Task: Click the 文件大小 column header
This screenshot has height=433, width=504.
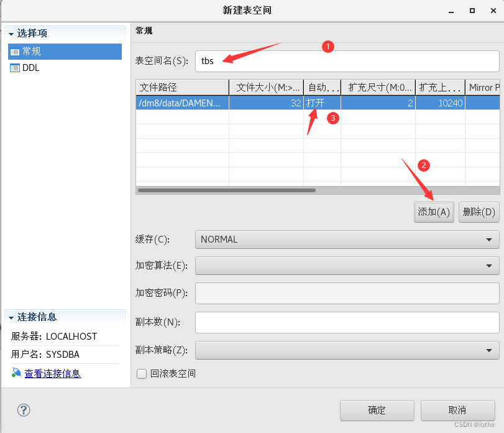Action: pos(266,87)
